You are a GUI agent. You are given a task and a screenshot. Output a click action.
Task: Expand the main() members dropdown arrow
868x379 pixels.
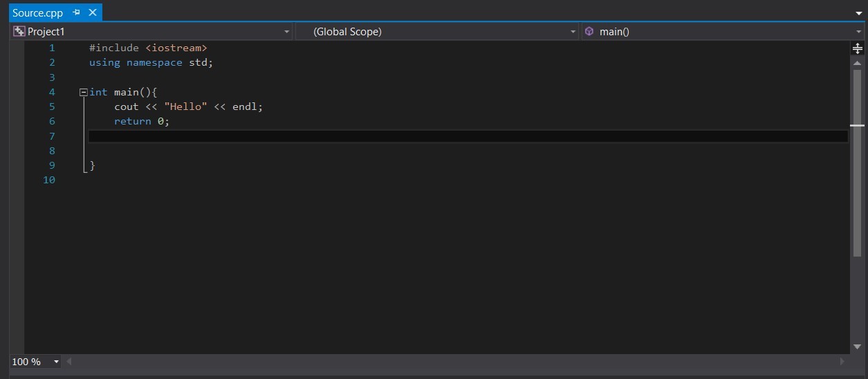(x=858, y=32)
